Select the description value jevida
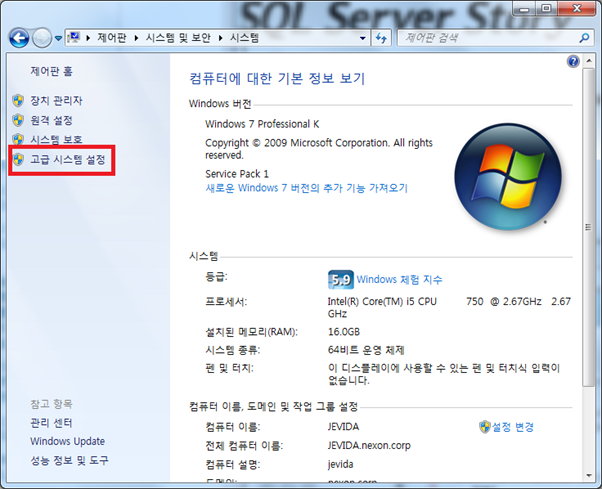This screenshot has height=489, width=602. [340, 464]
